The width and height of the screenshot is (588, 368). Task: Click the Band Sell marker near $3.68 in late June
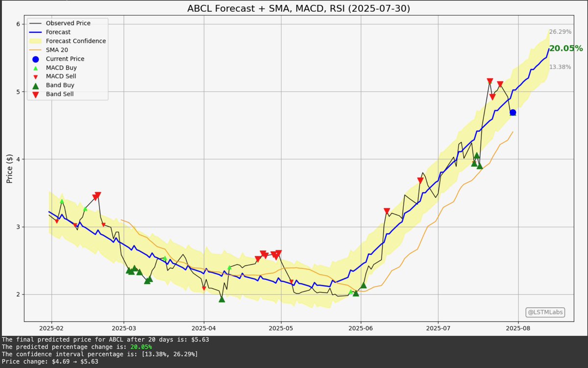tap(420, 180)
